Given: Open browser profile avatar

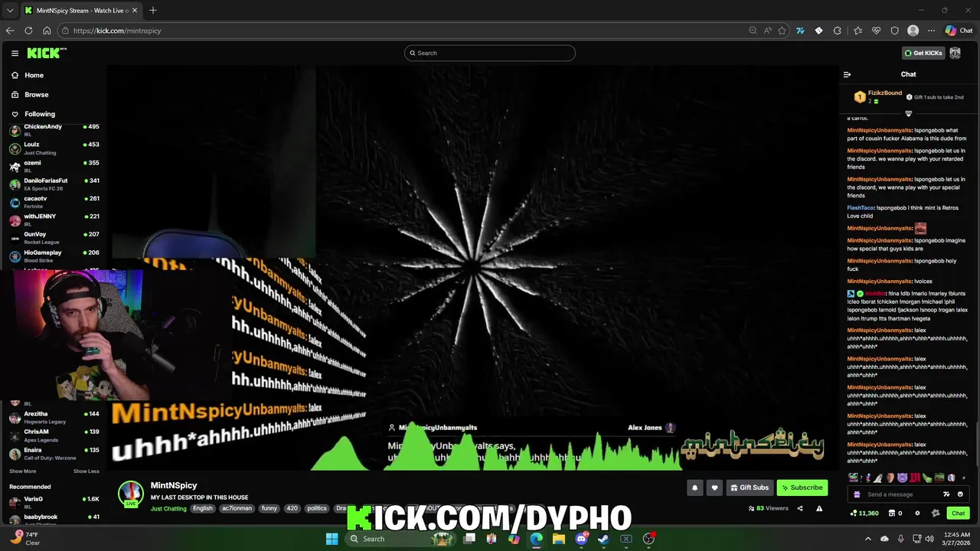Looking at the screenshot, I should coord(913,31).
